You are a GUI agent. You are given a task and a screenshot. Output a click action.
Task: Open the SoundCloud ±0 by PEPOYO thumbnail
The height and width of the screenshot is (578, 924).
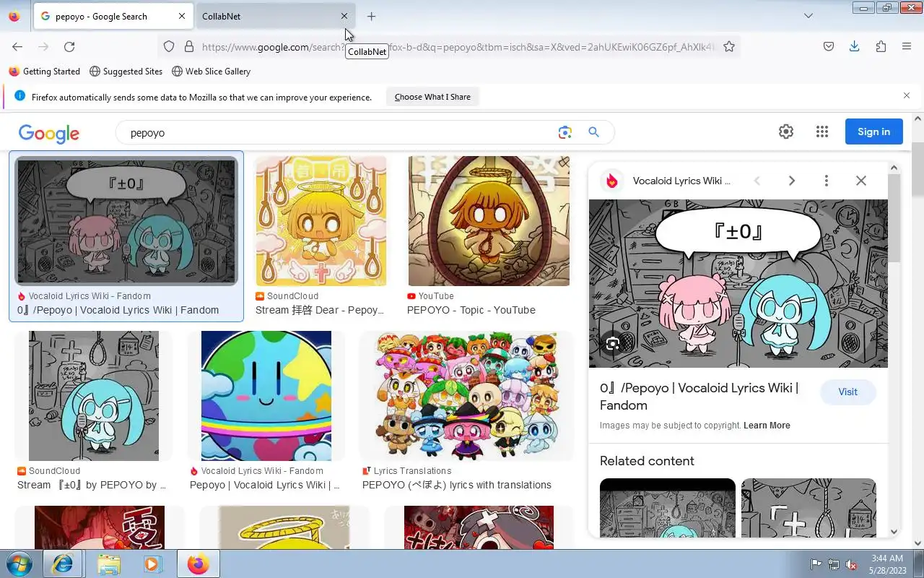pyautogui.click(x=94, y=396)
